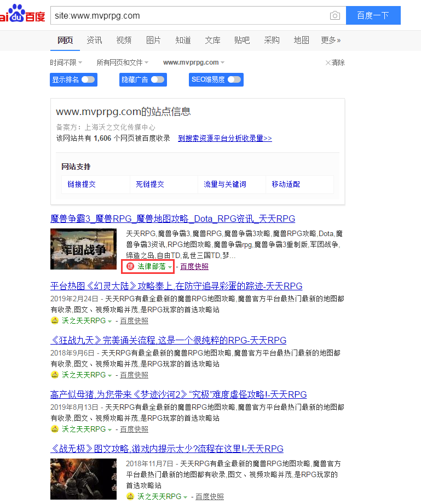Click the Baidu logo
Screen dimensions: 421x504
(x=22, y=14)
